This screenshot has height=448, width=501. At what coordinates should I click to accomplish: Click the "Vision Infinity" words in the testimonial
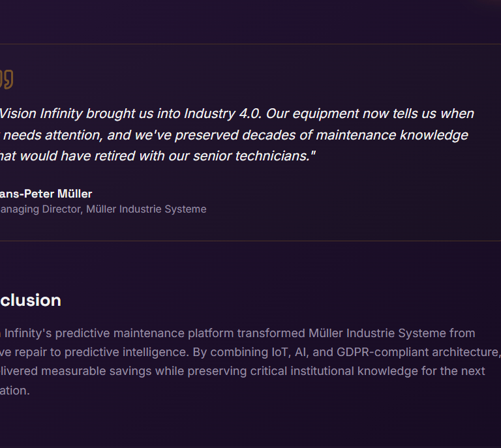tap(41, 113)
